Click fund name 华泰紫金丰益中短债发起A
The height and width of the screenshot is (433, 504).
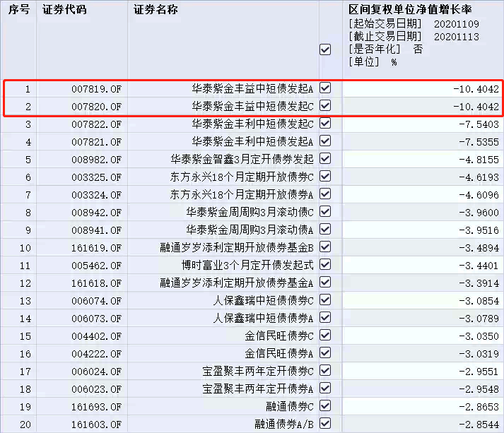252,88
